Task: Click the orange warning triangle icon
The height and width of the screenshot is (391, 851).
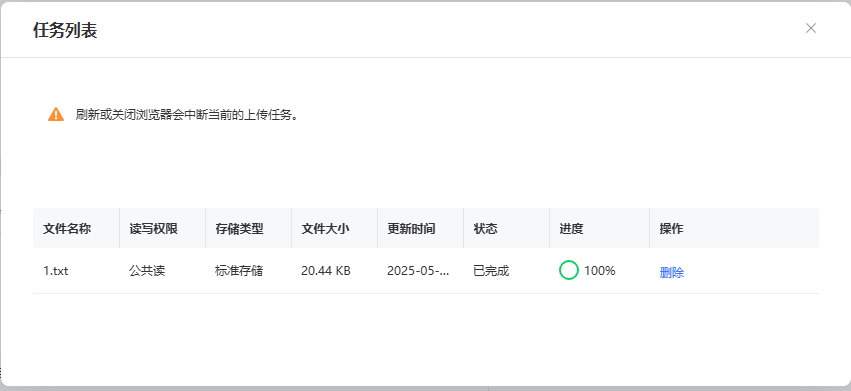Action: (56, 115)
